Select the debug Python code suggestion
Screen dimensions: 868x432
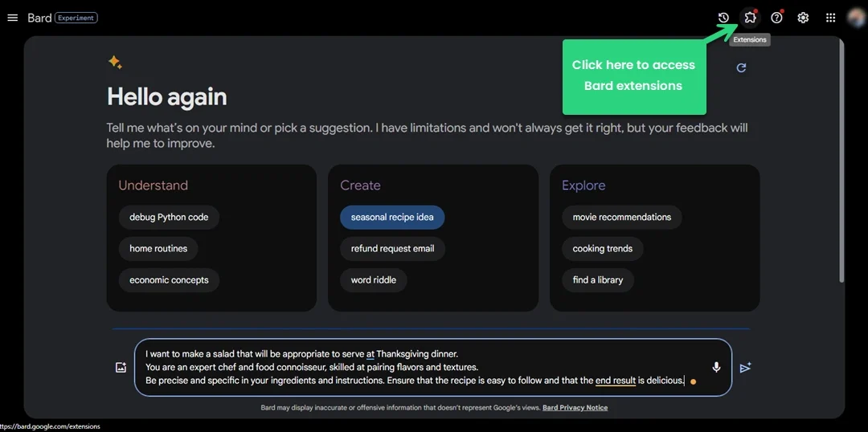pos(169,218)
